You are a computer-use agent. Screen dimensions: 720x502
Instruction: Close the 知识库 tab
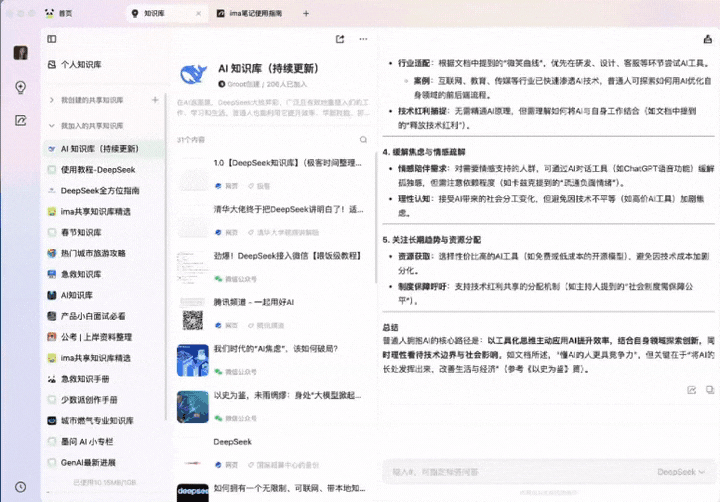(198, 13)
